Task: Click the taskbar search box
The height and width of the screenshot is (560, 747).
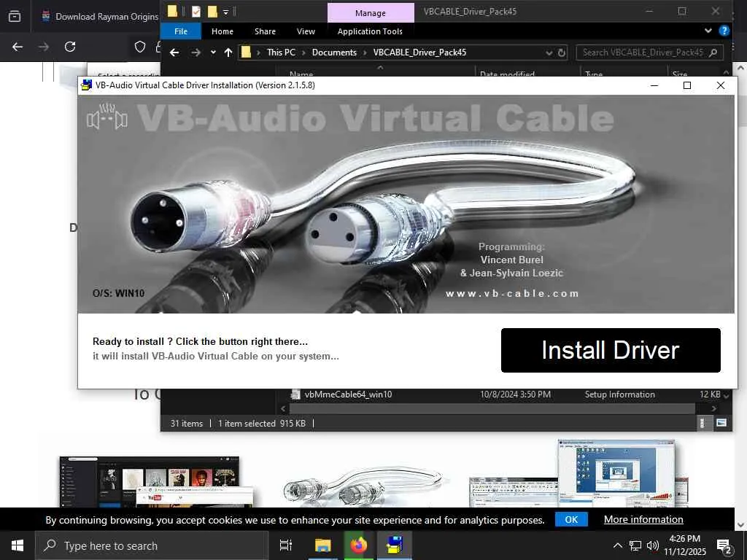Action: 152,545
